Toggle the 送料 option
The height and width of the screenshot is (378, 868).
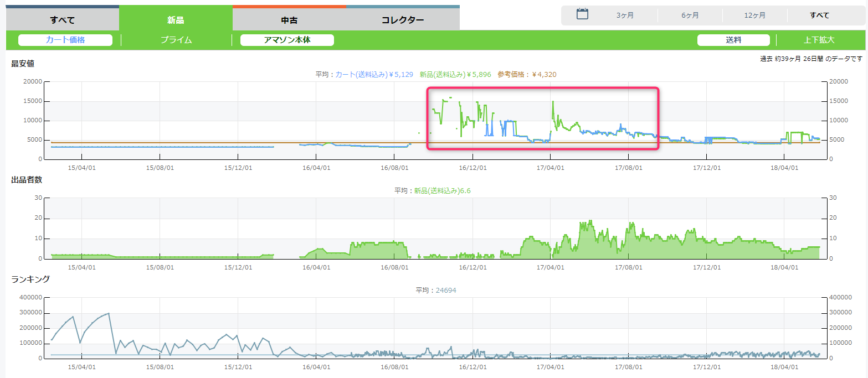point(733,40)
